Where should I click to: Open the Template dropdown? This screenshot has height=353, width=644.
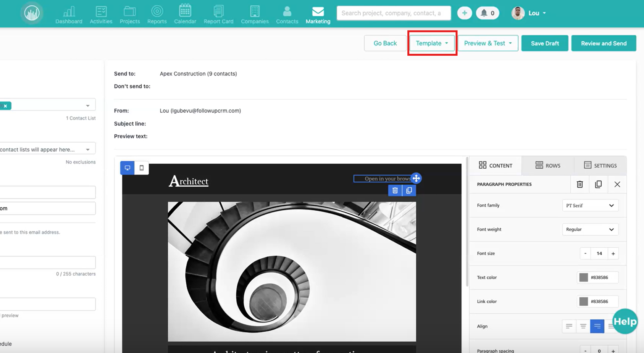[432, 43]
